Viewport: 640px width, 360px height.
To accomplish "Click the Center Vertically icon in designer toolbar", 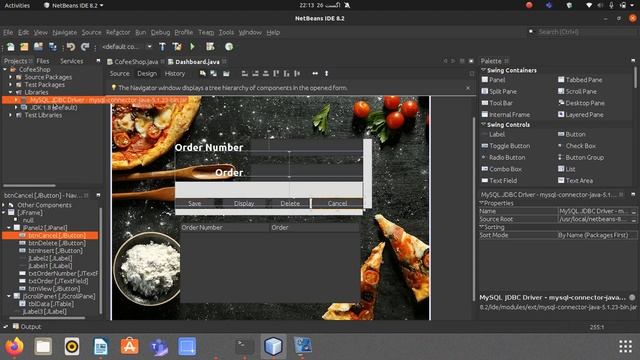I will pos(297,73).
